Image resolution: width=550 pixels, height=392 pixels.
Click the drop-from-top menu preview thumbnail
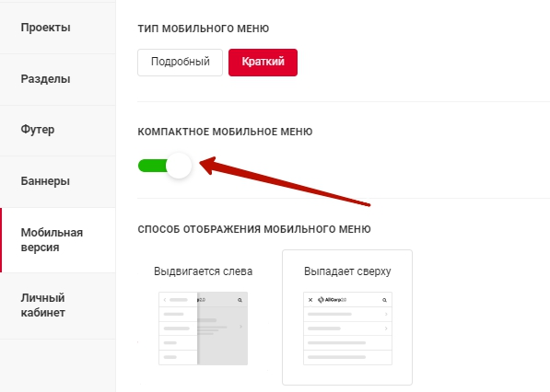coord(347,329)
